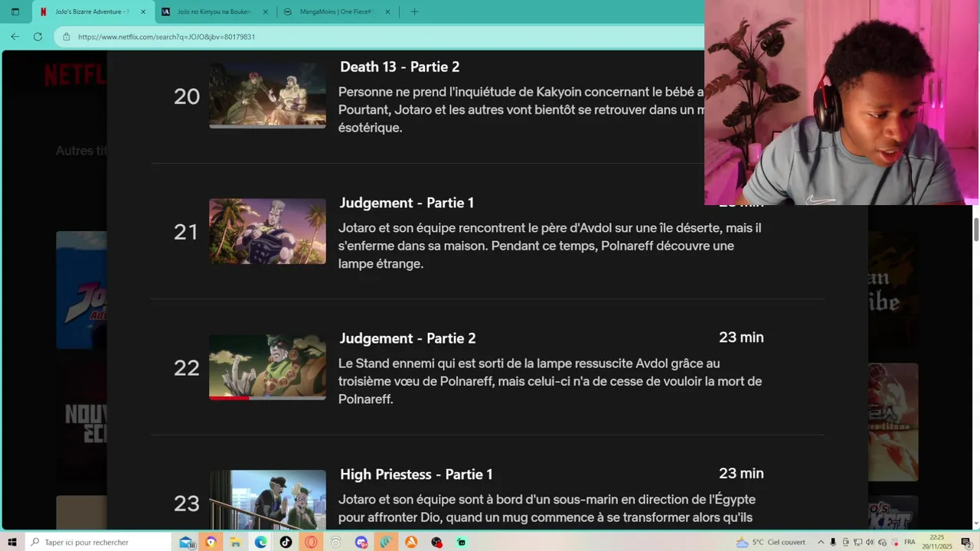
Task: Switch to the JoJo no Kimyou na Bouken tab
Action: pos(214,11)
